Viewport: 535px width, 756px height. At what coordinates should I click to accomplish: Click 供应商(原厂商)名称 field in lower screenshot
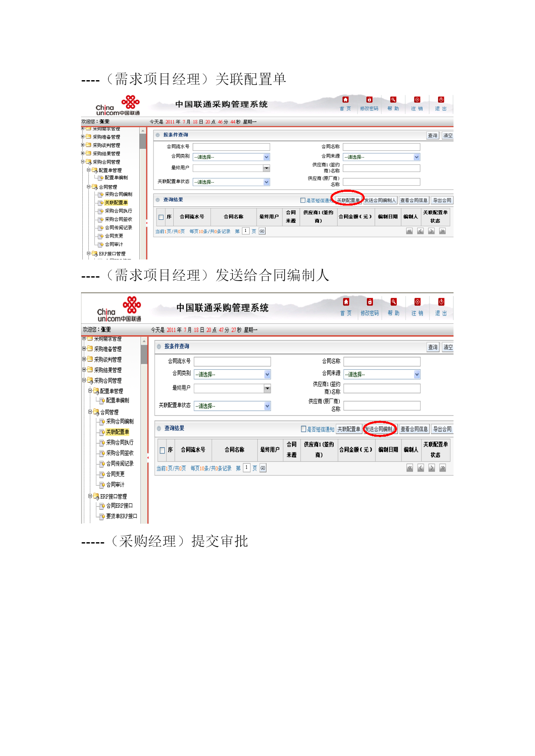pos(382,406)
